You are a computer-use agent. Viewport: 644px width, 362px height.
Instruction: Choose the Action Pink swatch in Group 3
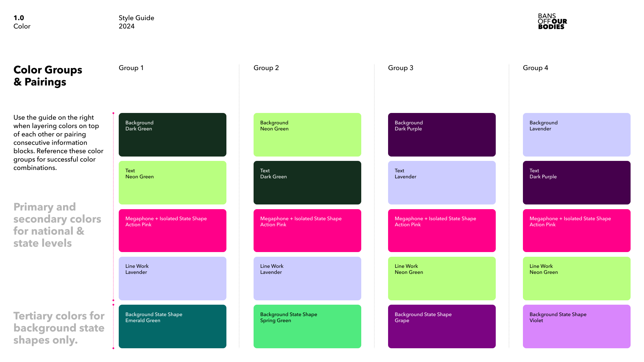coord(442,231)
